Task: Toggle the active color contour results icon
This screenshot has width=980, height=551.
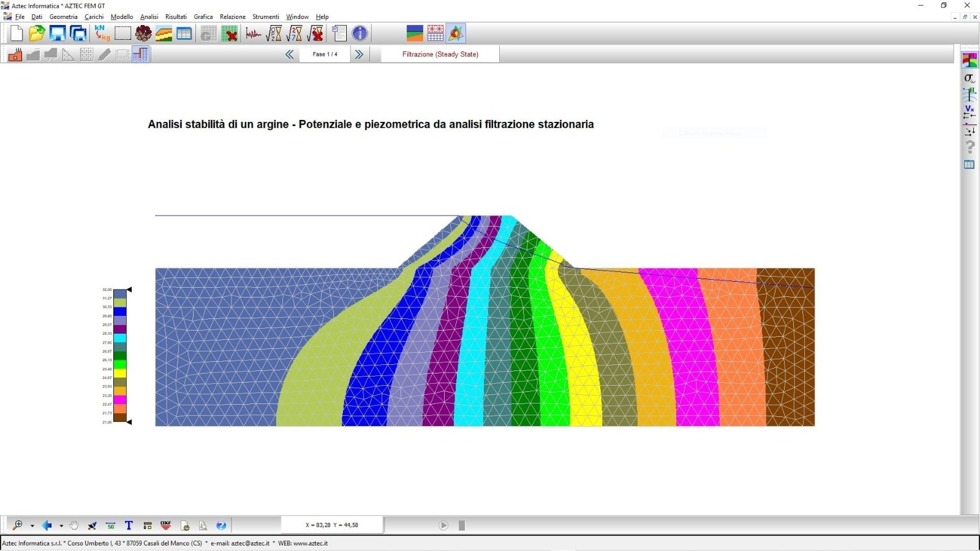Action: pyautogui.click(x=456, y=33)
